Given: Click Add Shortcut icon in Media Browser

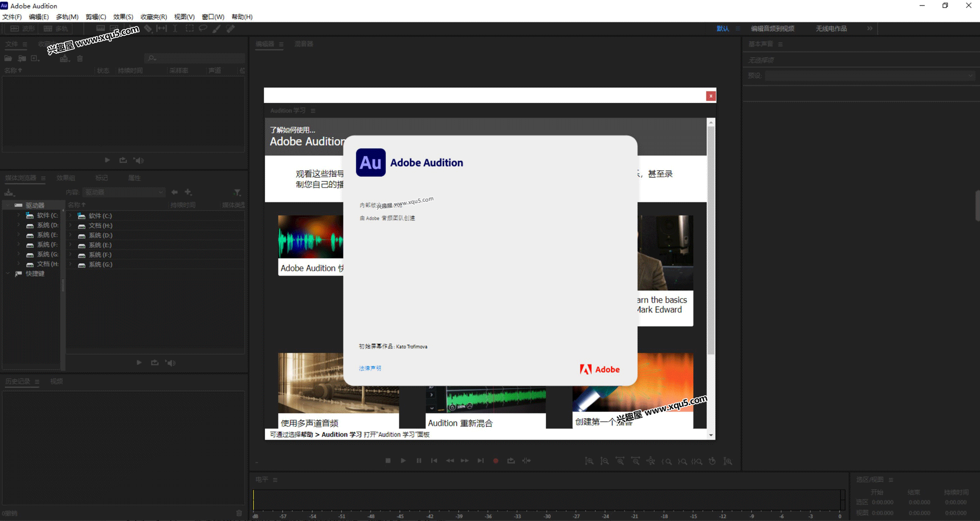Looking at the screenshot, I should click(188, 192).
